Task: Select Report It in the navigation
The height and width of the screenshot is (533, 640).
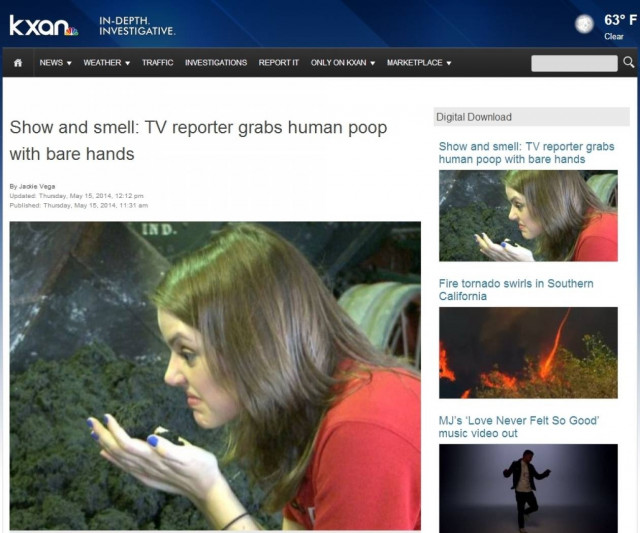Action: tap(278, 63)
